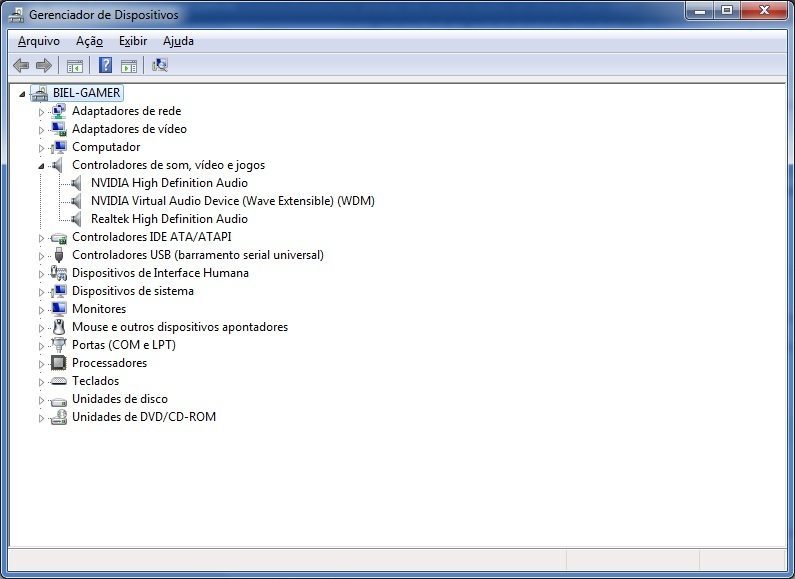Image resolution: width=795 pixels, height=579 pixels.
Task: Expand Unidades de DVD/CD-ROM node
Action: point(42,418)
